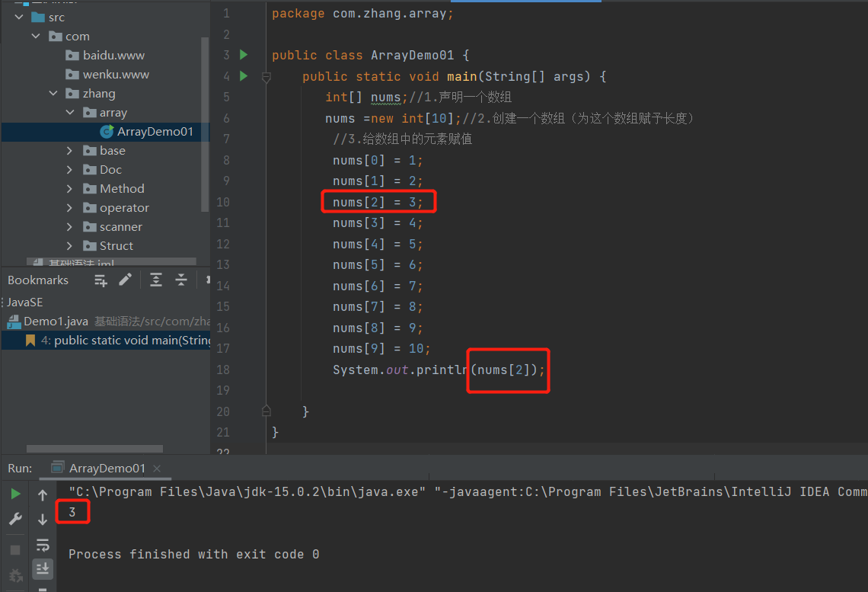
Task: Click the output value 3 in console
Action: 72,512
